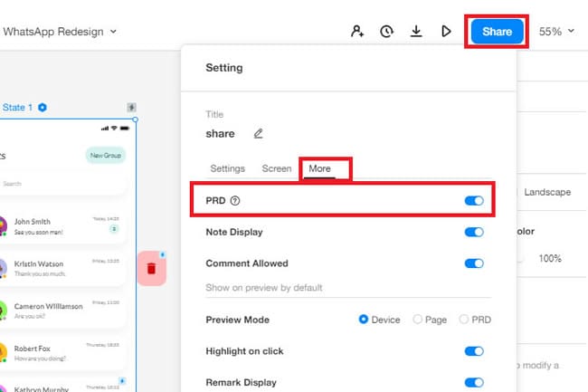Click the State 1 settings hexagon icon
Viewport: 588px width, 392px height.
pyautogui.click(x=43, y=108)
